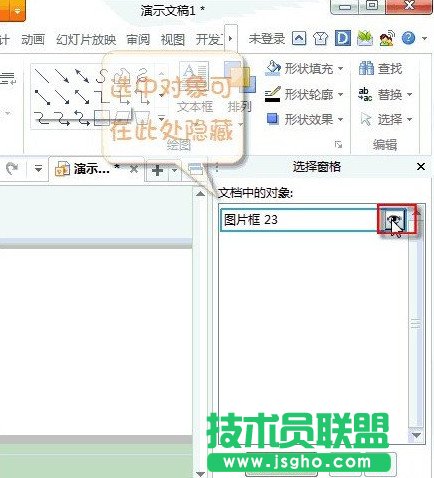Viewport: 434px width, 478px height.
Task: Toggle eye visibility for 图片框 23
Action: [x=394, y=219]
